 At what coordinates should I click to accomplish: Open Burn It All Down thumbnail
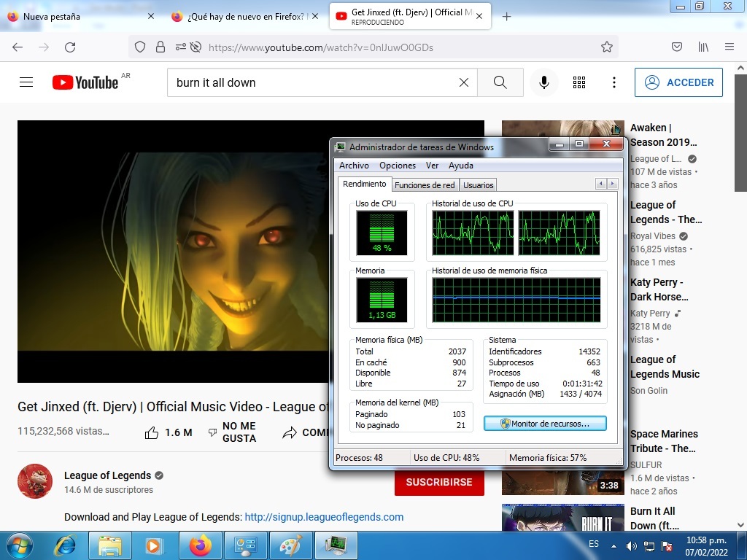click(562, 518)
